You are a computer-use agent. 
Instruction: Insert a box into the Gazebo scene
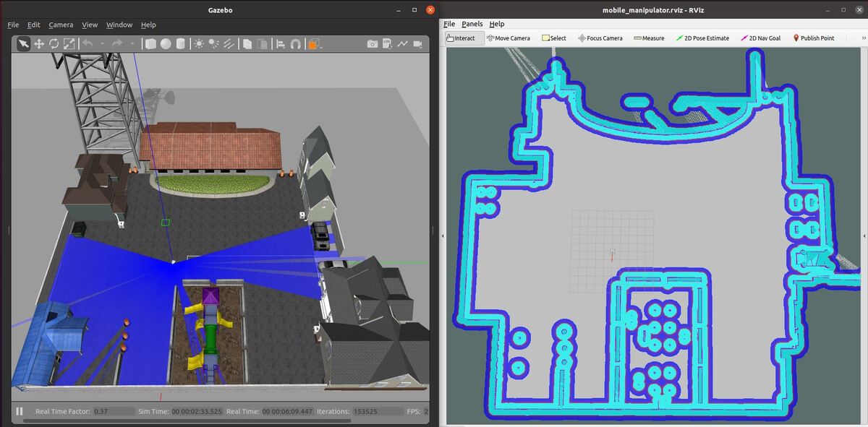tap(150, 43)
